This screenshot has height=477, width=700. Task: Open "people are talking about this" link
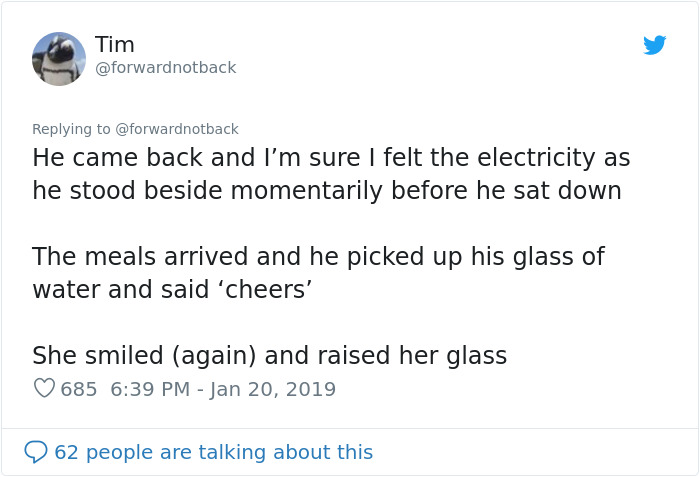pyautogui.click(x=229, y=452)
